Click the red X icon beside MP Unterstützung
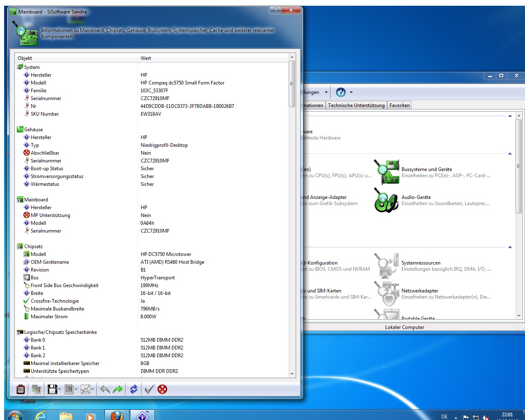525x420 pixels. [27, 215]
